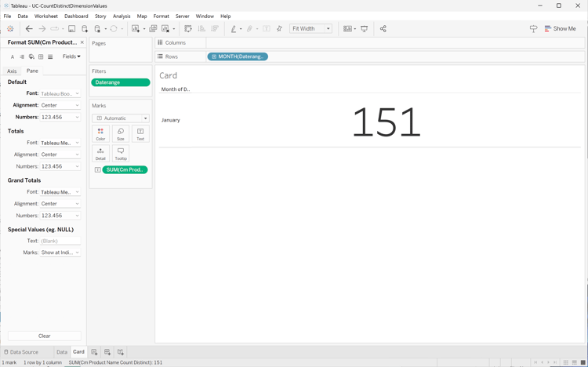Click the Detail button in Marks card
The image size is (588, 367).
point(100,154)
